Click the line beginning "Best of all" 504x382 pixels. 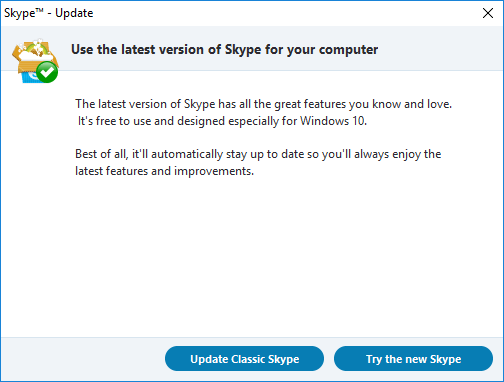[x=258, y=154]
